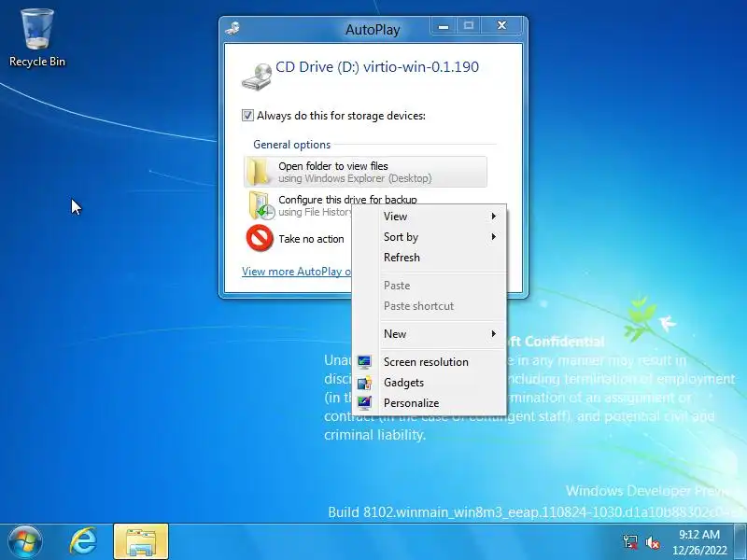Click the muted volume tray icon
Screen dimensions: 747x560
tap(652, 542)
